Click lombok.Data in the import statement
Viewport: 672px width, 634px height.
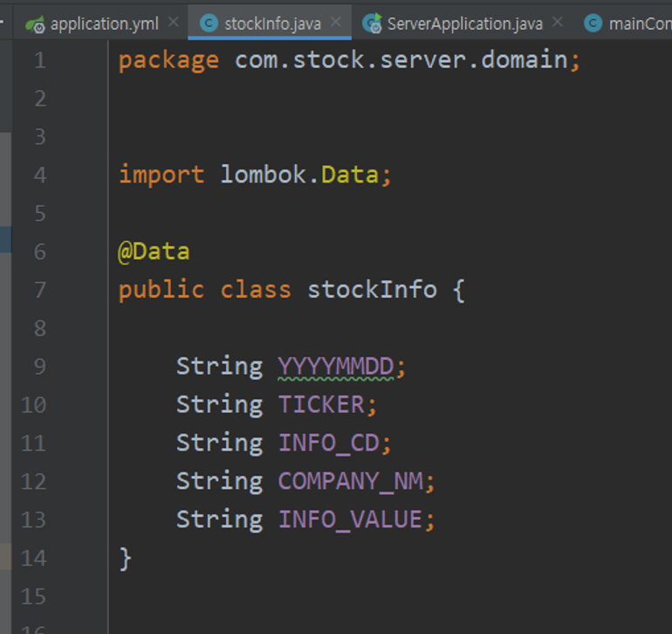[x=299, y=175]
